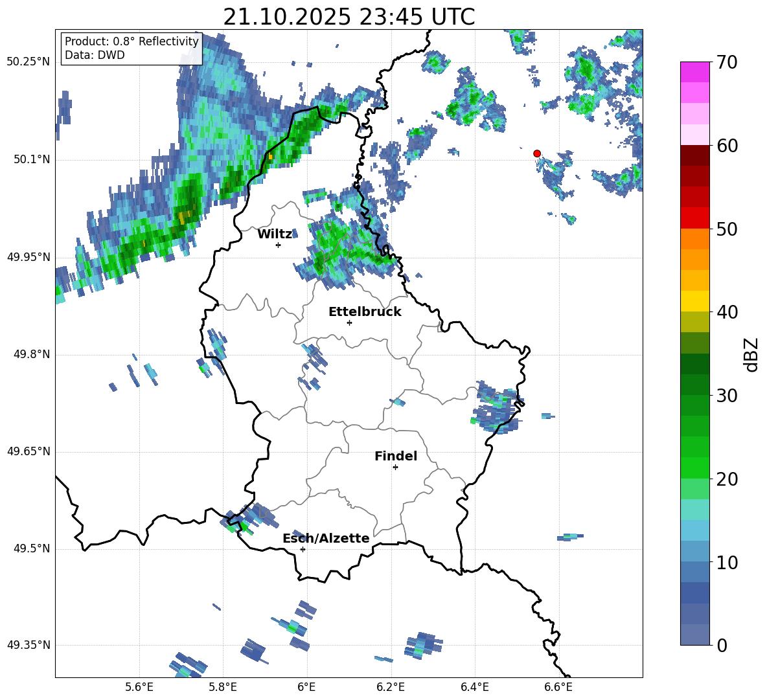Click the Findel station cross marker
This screenshot has height=700, width=767.
pos(395,468)
